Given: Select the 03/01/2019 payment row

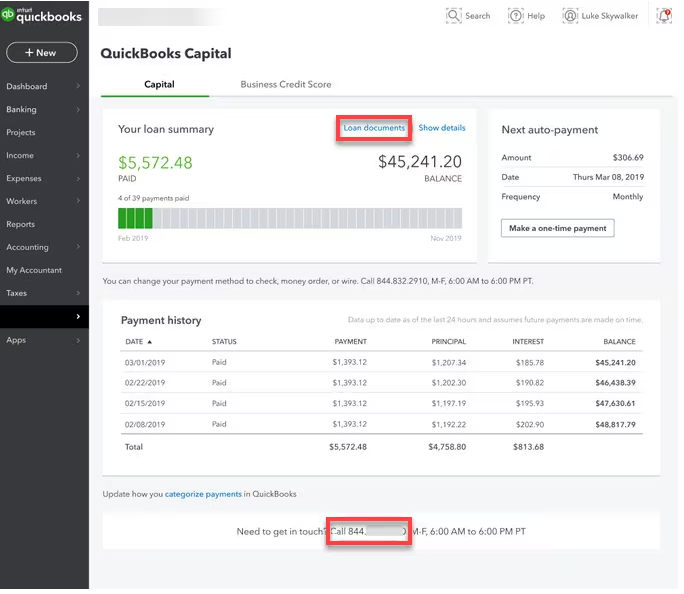Looking at the screenshot, I should (x=380, y=363).
